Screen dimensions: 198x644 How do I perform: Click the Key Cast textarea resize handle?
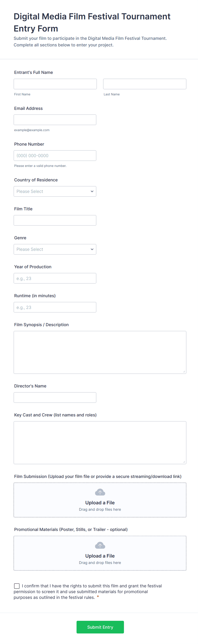[x=184, y=462]
